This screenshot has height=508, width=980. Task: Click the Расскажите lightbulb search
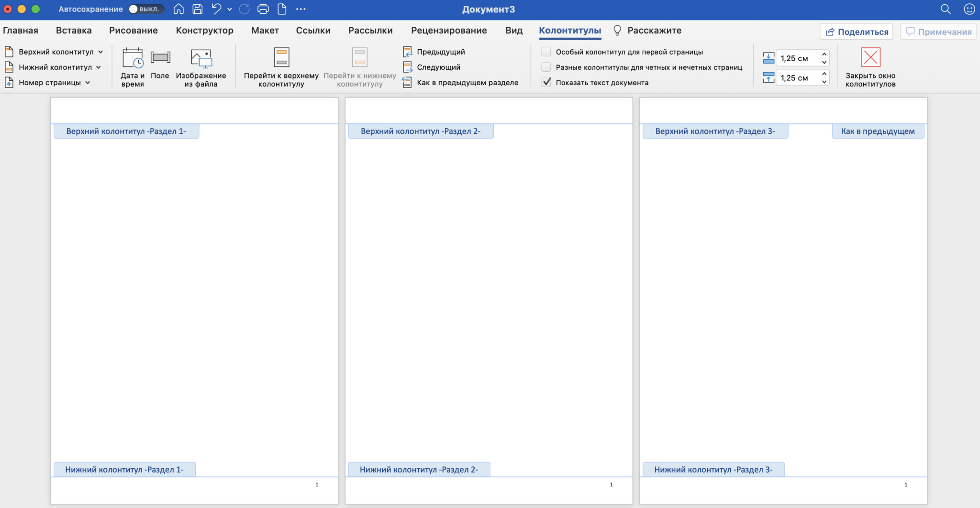[647, 31]
